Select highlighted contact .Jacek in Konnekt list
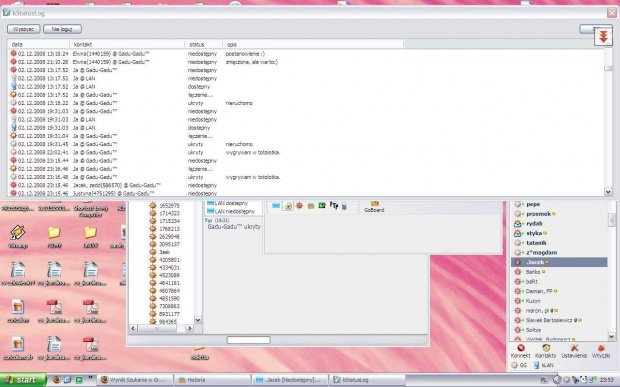This screenshot has height=387, width=620. (559, 262)
